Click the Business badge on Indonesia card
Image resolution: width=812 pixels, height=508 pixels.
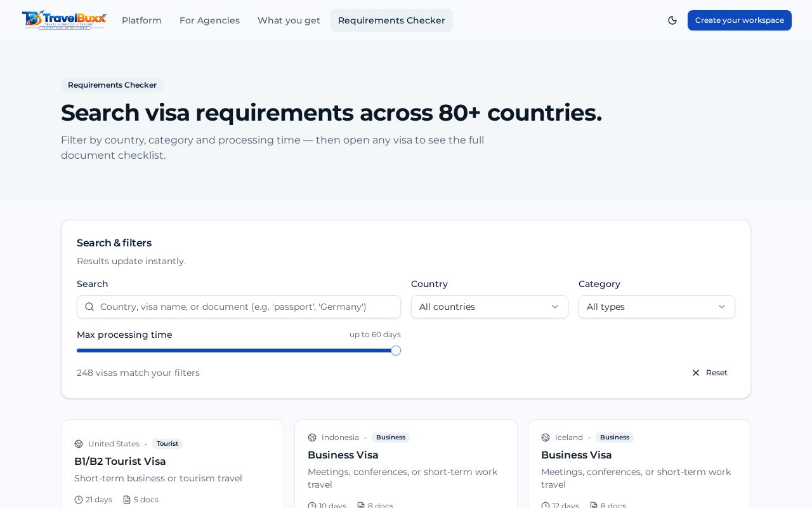pos(391,438)
